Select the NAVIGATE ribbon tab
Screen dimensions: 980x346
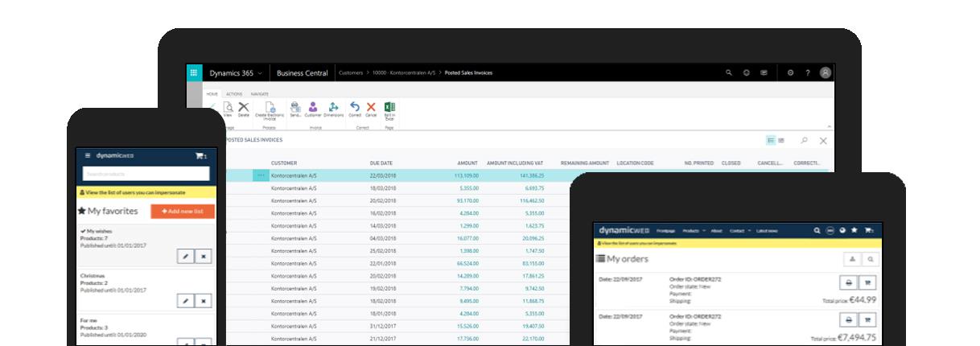(259, 94)
